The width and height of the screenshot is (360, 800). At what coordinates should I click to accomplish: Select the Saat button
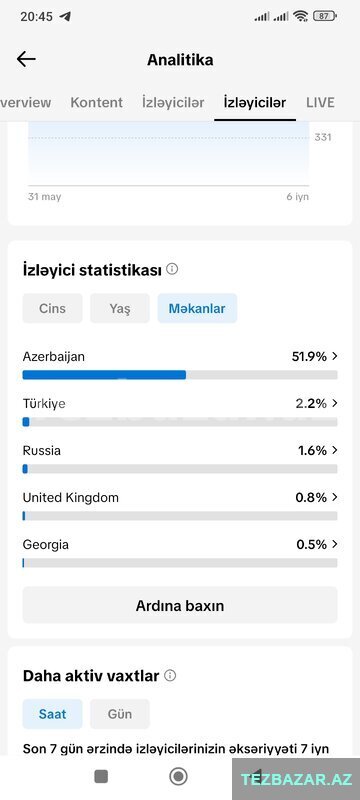coord(53,714)
